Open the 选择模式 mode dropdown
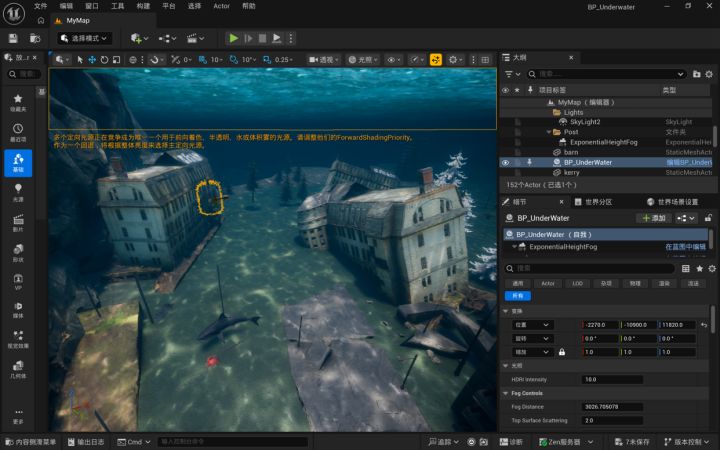Screen dimensions: 720x450 click(84, 39)
